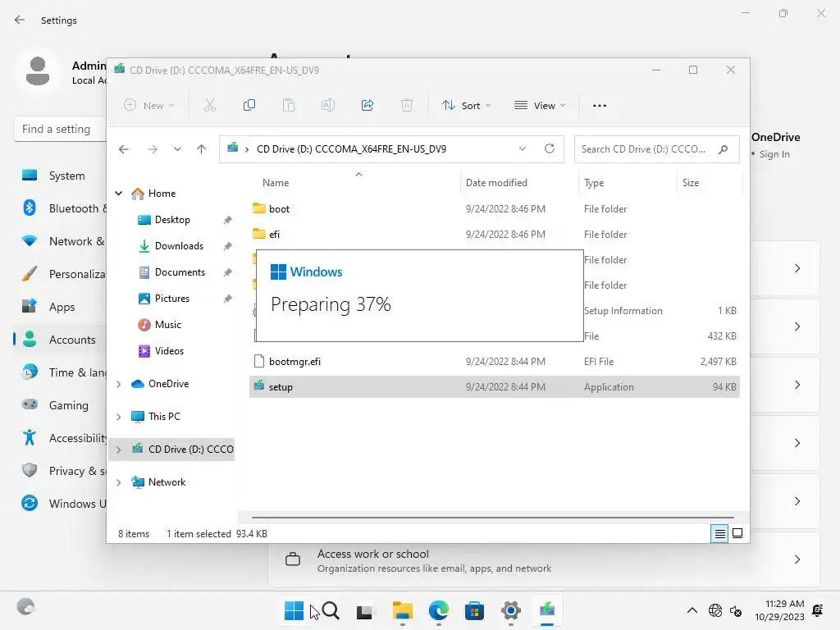Open Task View on the taskbar
This screenshot has height=630, width=840.
[365, 610]
